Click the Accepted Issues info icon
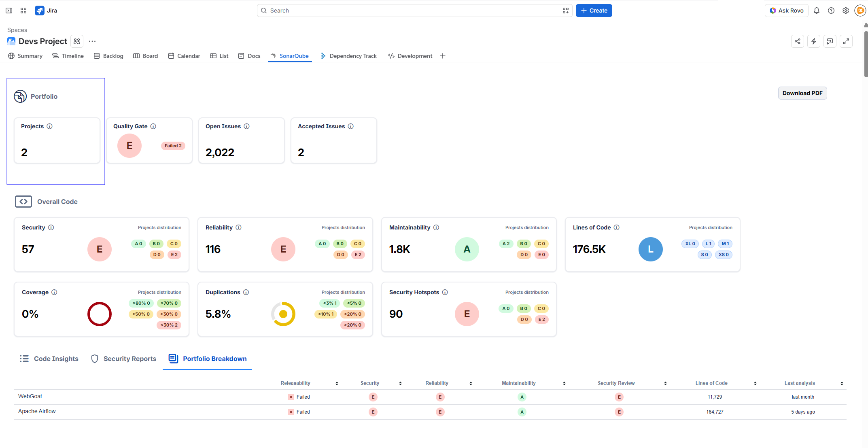This screenshot has height=448, width=868. pyautogui.click(x=351, y=126)
